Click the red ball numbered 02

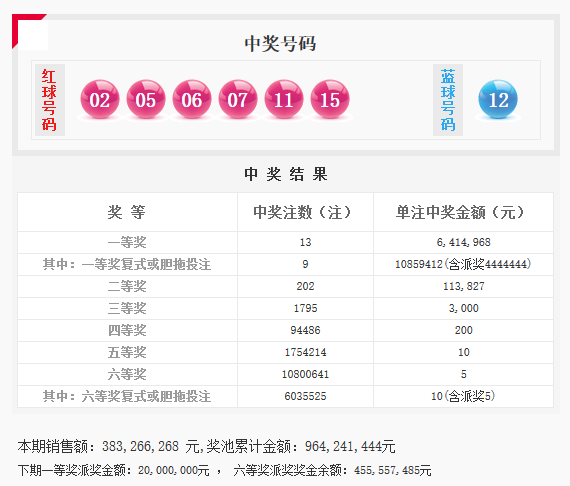(x=100, y=99)
